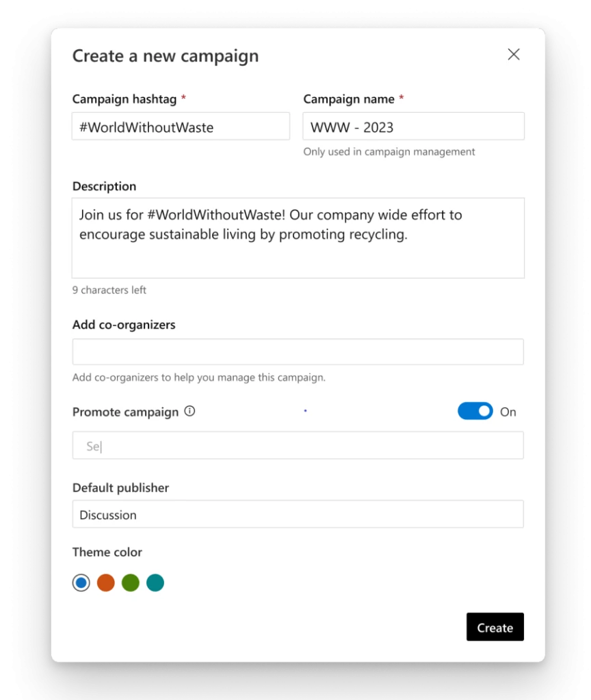The width and height of the screenshot is (591, 700).
Task: Click inside the Description text area
Action: tap(298, 236)
